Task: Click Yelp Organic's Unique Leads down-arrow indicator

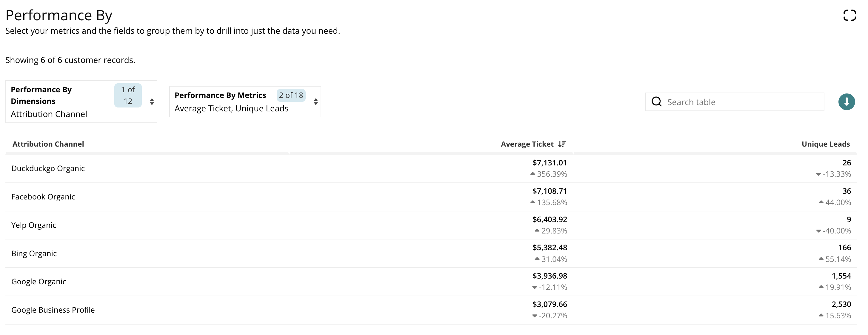Action: click(818, 231)
